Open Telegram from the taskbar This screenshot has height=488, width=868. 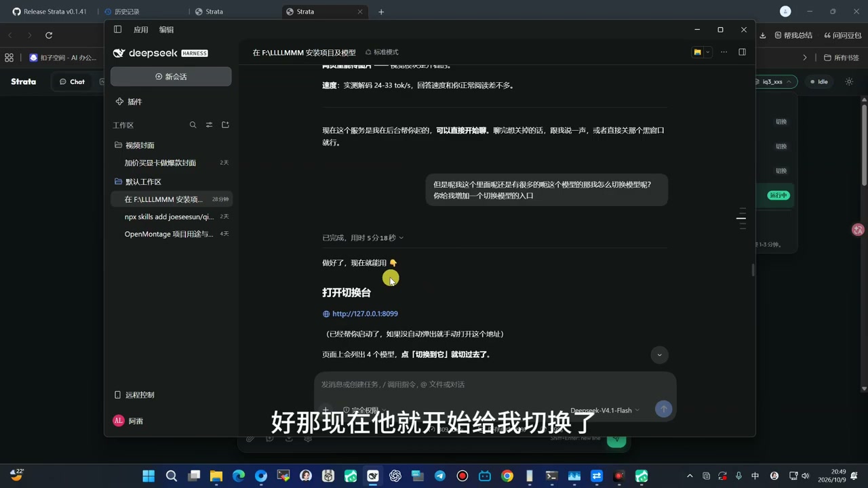pos(440,476)
